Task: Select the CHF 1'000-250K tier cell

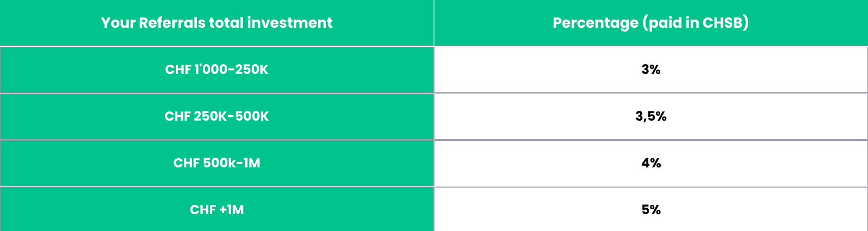Action: (216, 70)
